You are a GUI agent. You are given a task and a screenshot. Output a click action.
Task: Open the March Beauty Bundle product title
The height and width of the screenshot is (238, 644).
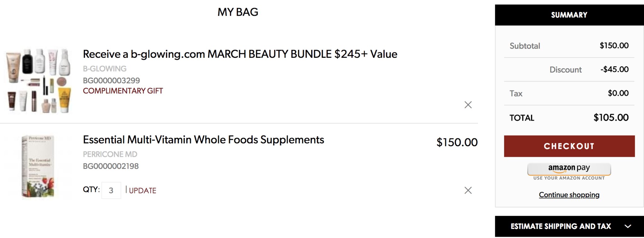click(x=240, y=54)
